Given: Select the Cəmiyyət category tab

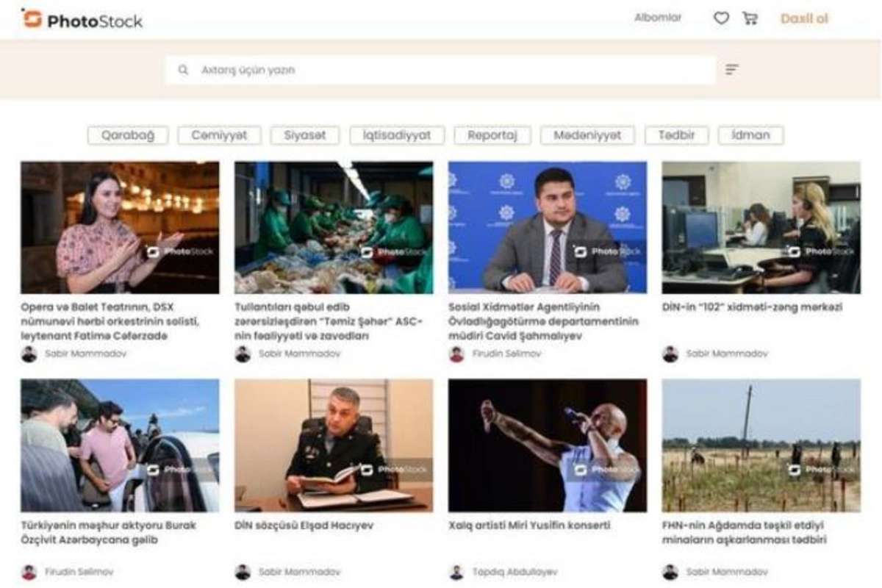Looking at the screenshot, I should 219,135.
